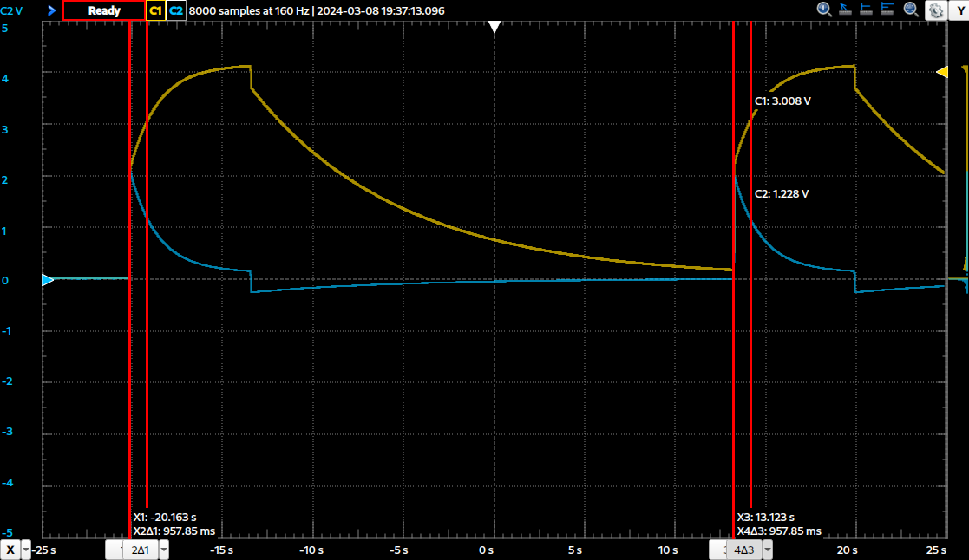Image resolution: width=969 pixels, height=560 pixels.
Task: Click the yellow C1 trigger level arrow
Action: click(x=941, y=73)
